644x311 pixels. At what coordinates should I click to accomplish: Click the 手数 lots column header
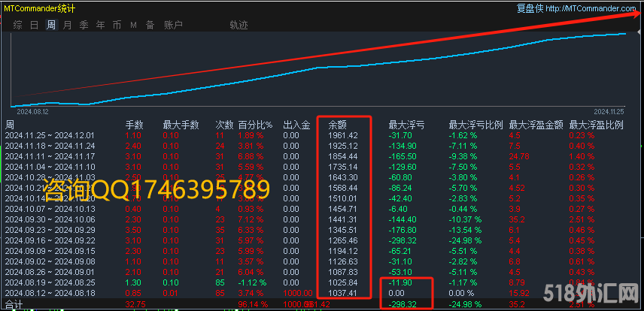pyautogui.click(x=134, y=125)
